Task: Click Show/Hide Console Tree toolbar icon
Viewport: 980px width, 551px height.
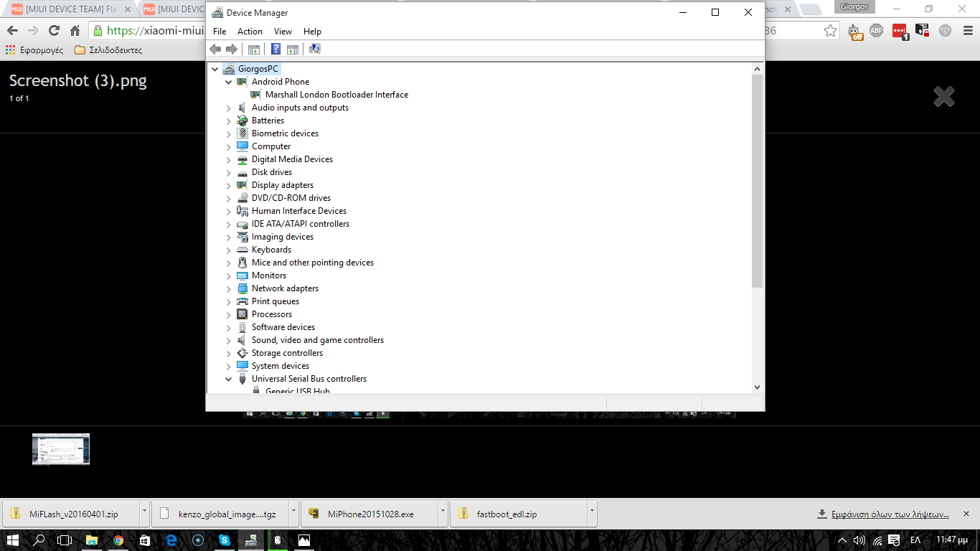Action: coord(253,49)
